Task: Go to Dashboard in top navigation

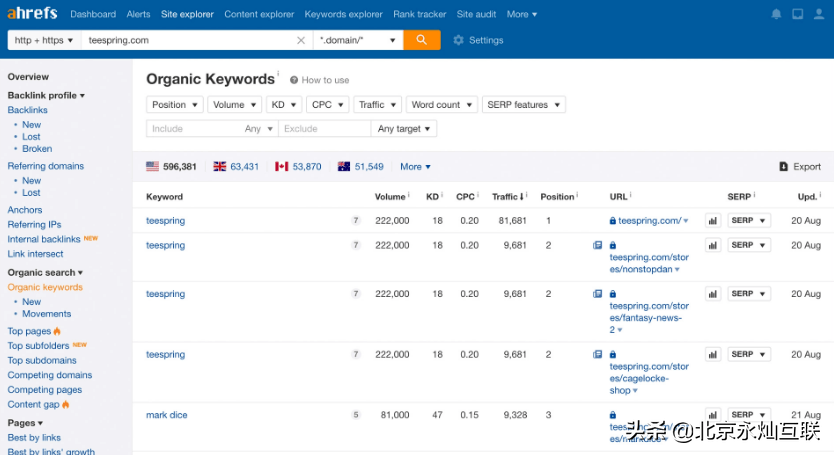Action: point(93,14)
